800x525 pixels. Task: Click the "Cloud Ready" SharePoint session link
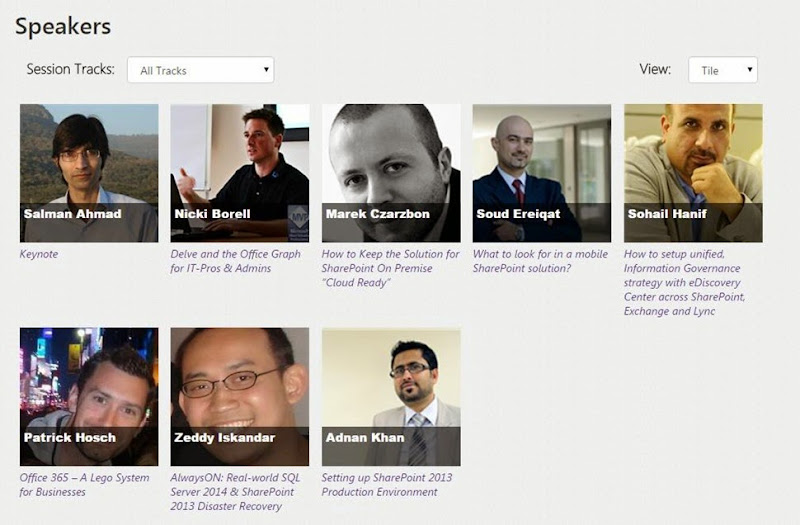pos(390,268)
